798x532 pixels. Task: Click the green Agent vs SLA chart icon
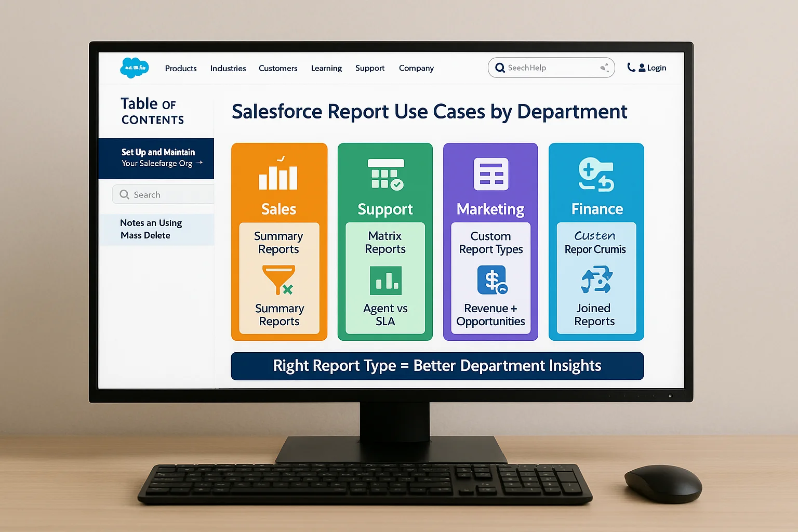(385, 281)
